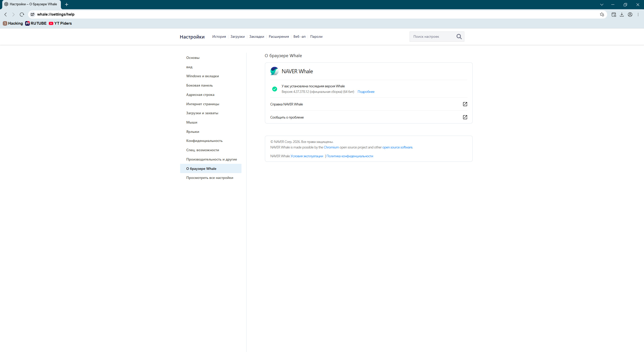Click the У вас установлена последняя версия Whale status

tap(313, 86)
